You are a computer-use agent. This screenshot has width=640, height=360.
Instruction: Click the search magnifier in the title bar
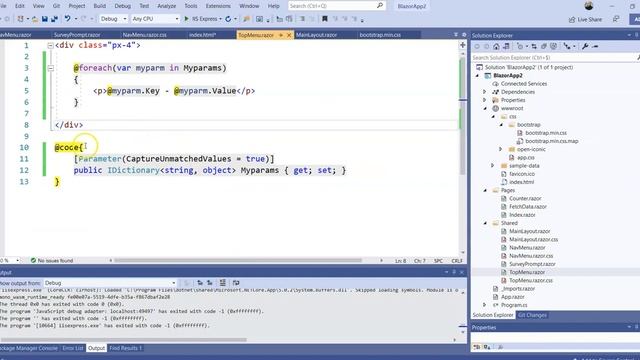pyautogui.click(x=380, y=6)
